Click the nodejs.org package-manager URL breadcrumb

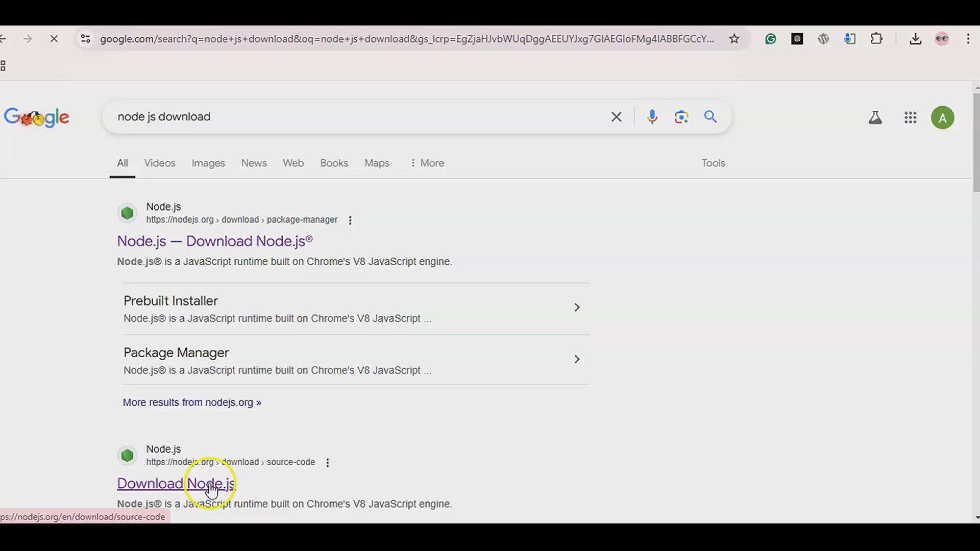(242, 220)
